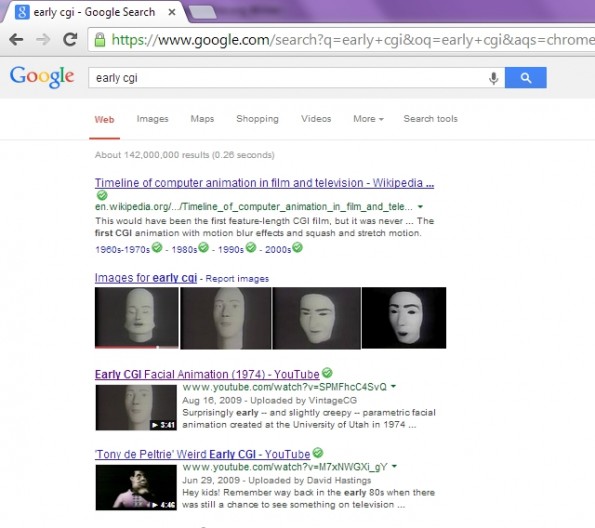Open Images for early cgi link
Image resolution: width=595 pixels, height=528 pixels.
(x=146, y=278)
